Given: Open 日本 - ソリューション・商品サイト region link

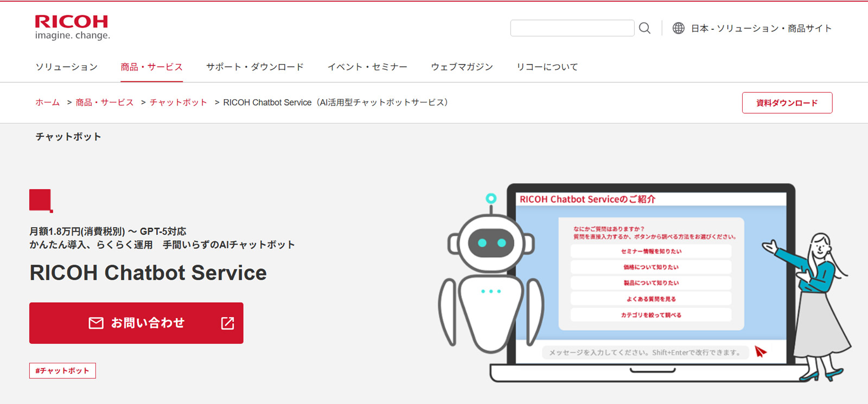Looking at the screenshot, I should coord(761,28).
